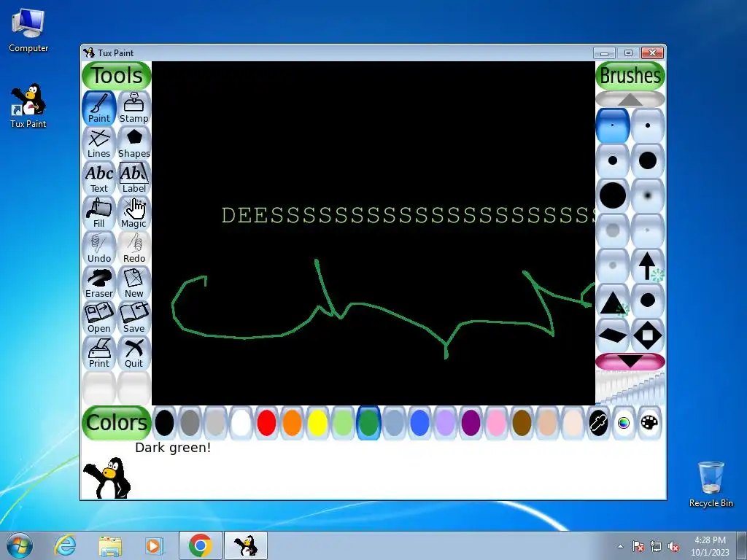This screenshot has height=560, width=747.
Task: Select the flat parallelogram brush
Action: [613, 335]
